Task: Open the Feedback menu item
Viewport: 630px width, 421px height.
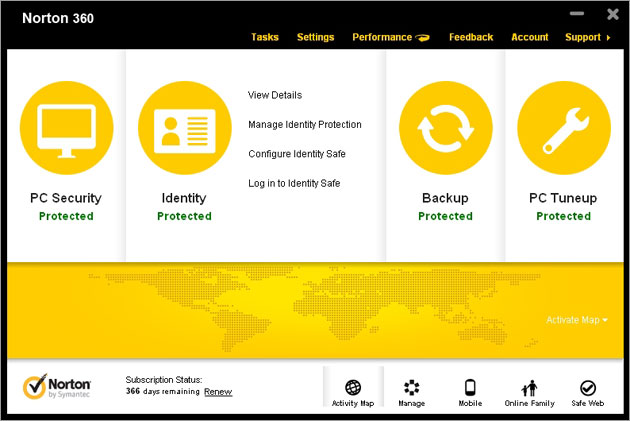Action: (471, 37)
